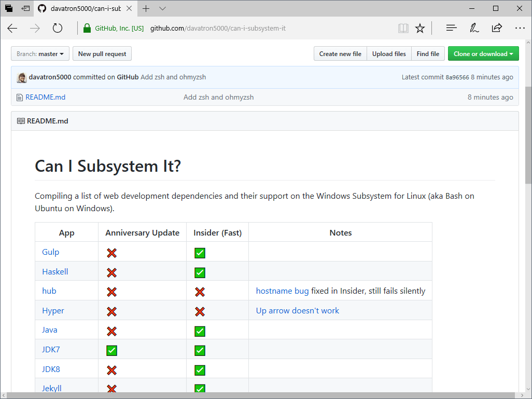Click the Share icon in Edge toolbar

pos(497,28)
